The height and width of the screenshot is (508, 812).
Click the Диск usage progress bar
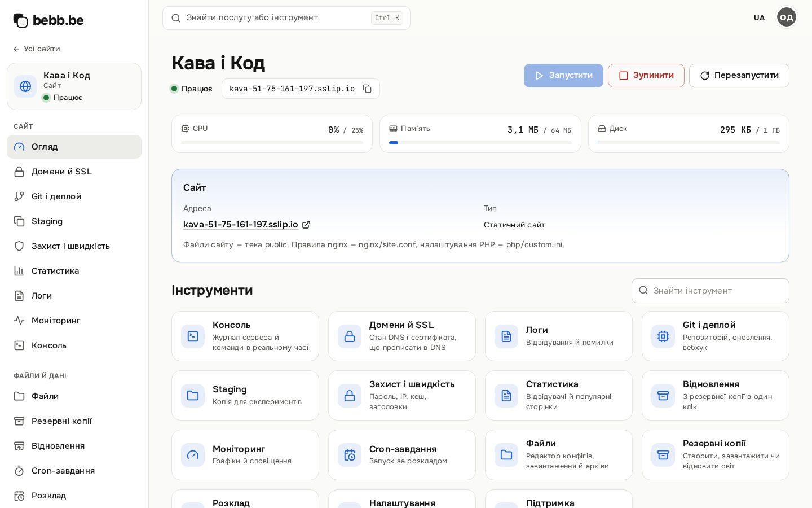(x=689, y=143)
